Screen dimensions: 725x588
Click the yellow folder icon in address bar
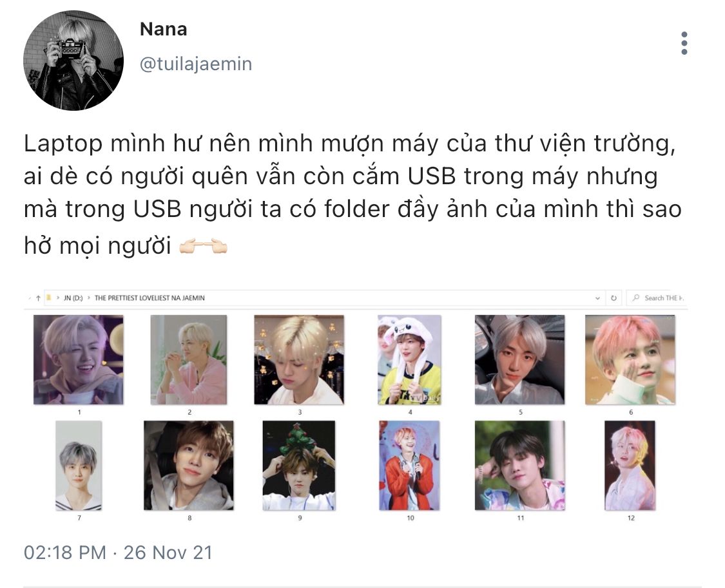tap(48, 298)
